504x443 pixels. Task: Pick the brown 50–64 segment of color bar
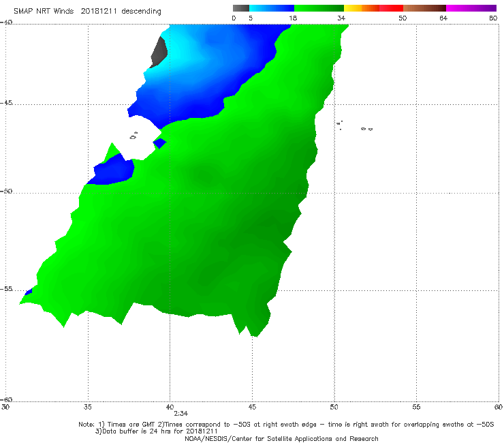click(424, 8)
